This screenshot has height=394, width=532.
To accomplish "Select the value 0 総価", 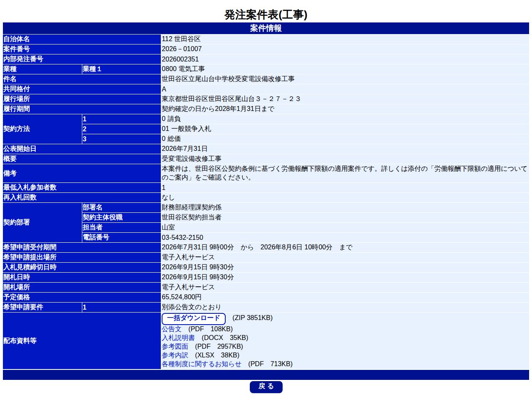I will tap(171, 139).
